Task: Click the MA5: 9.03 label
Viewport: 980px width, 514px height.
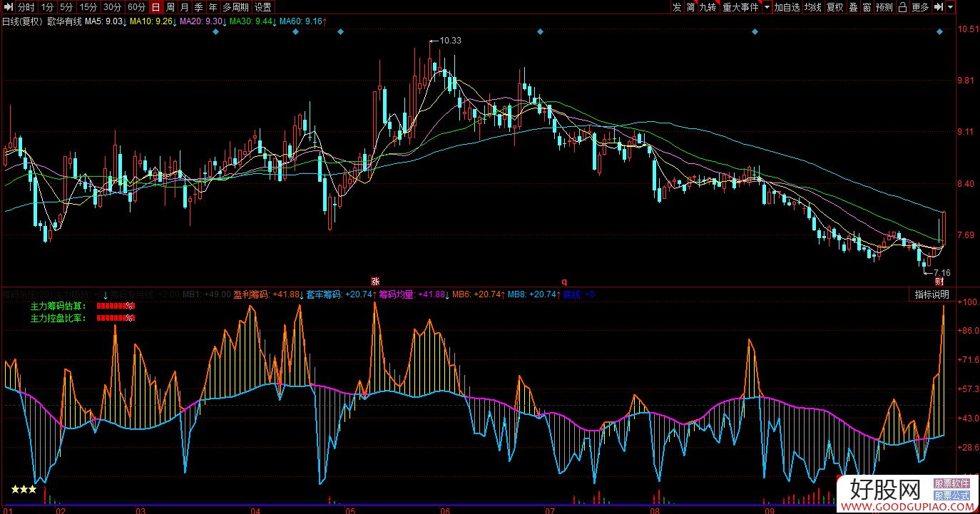Action: point(104,21)
